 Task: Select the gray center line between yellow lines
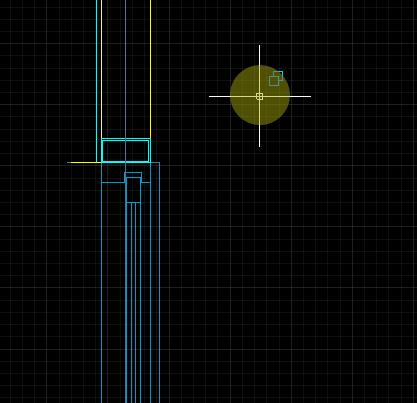point(125,68)
